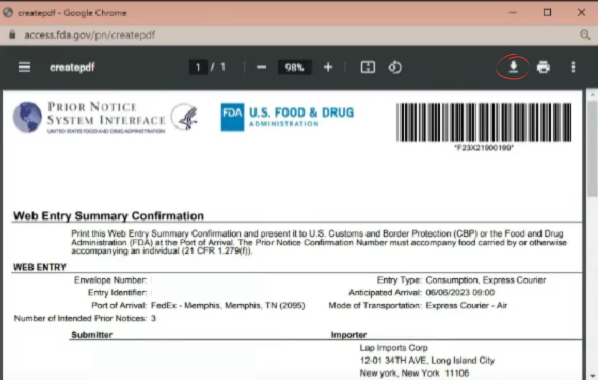598x380 pixels.
Task: Click the Prior Notice System Interface logo
Action: (x=89, y=118)
